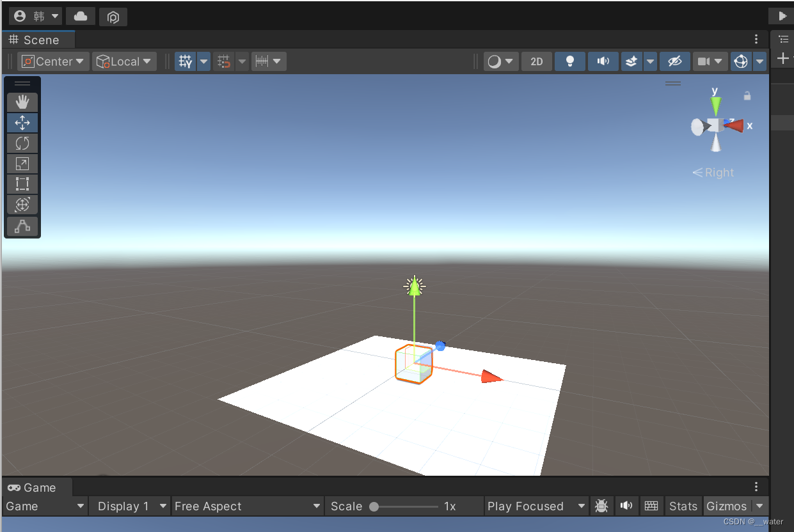Open the Free Aspect dropdown
794x532 pixels.
click(247, 506)
